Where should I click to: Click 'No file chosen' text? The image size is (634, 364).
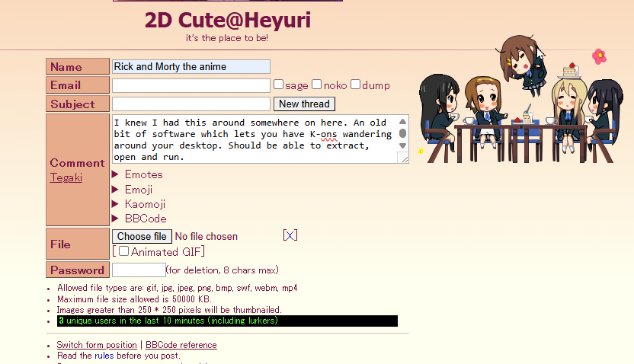(207, 236)
